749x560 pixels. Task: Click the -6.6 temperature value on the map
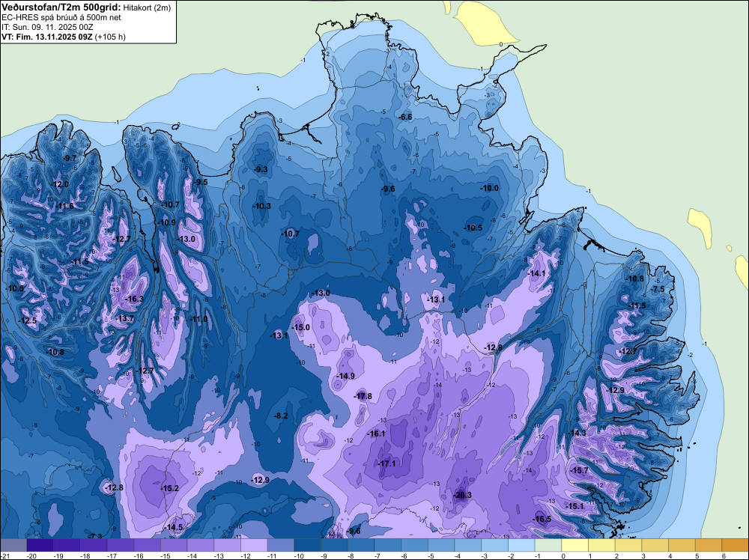click(405, 117)
